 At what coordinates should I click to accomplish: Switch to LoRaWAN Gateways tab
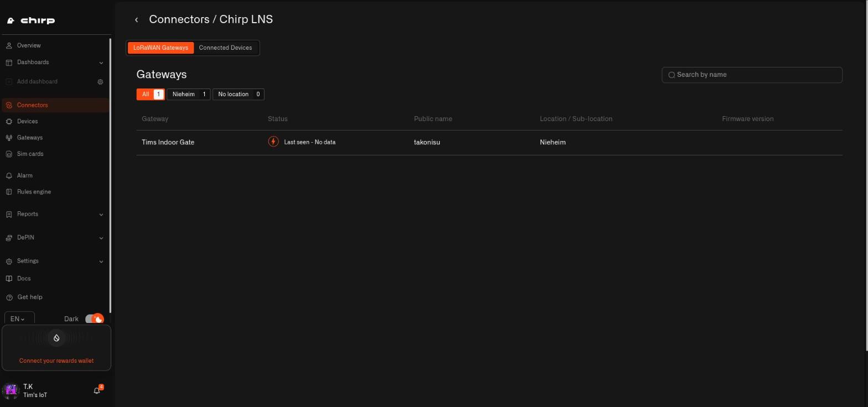[x=161, y=48]
